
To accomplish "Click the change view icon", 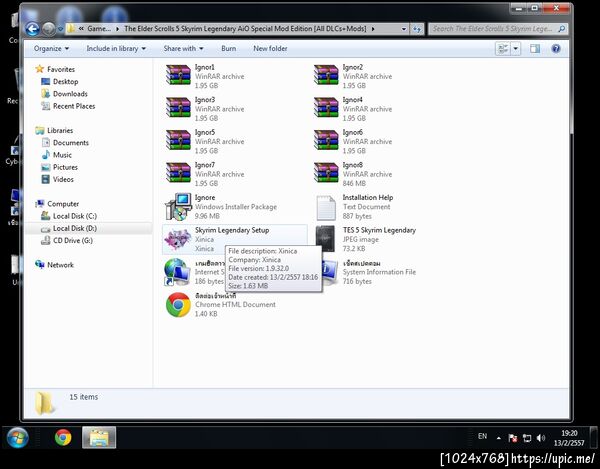I will point(503,49).
